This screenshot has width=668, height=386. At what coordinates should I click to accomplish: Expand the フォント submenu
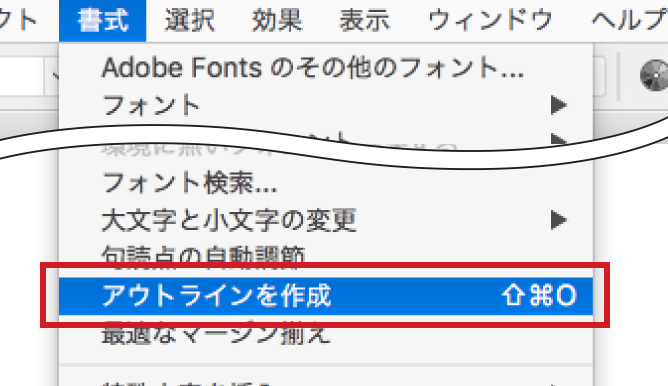pyautogui.click(x=326, y=105)
